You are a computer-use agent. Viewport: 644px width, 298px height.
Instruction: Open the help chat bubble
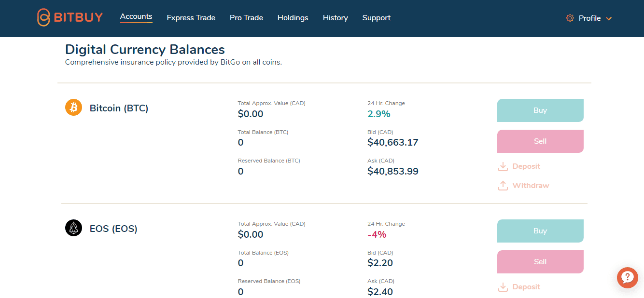pyautogui.click(x=628, y=277)
